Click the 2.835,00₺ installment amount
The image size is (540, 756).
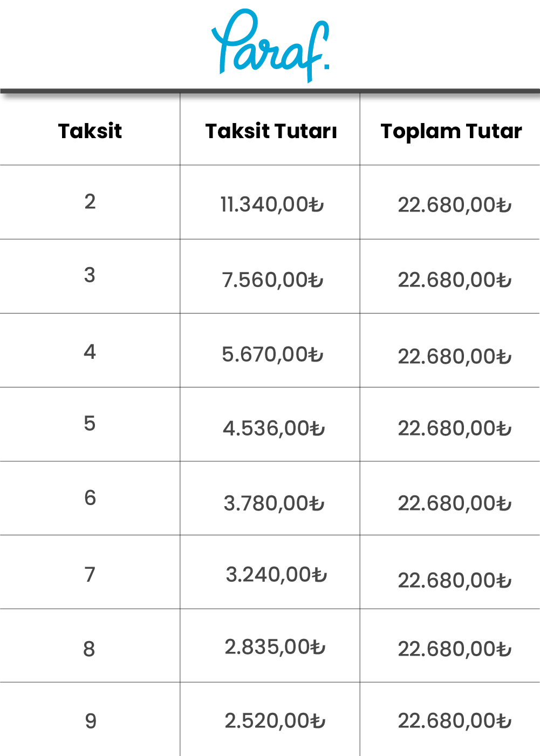coord(275,647)
